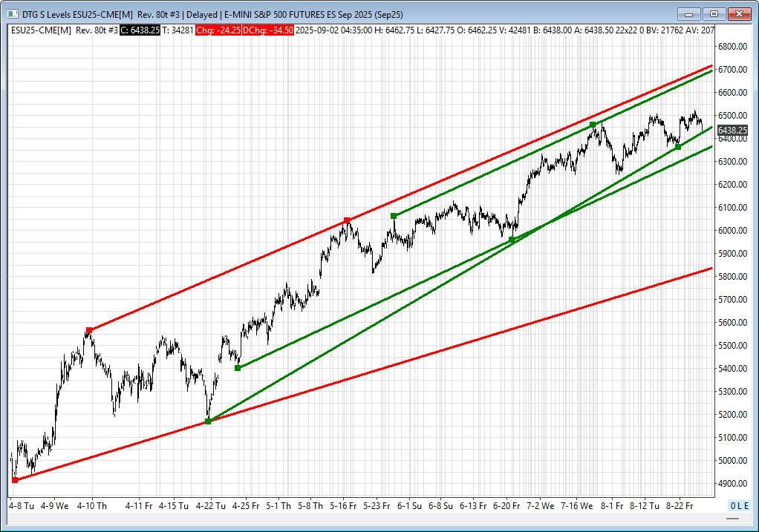The image size is (759, 532).
Task: Close the DTG S Levels chart window
Action: click(739, 14)
